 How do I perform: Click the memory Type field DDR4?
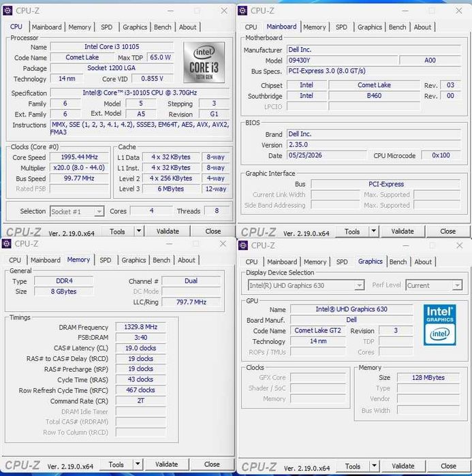click(64, 281)
